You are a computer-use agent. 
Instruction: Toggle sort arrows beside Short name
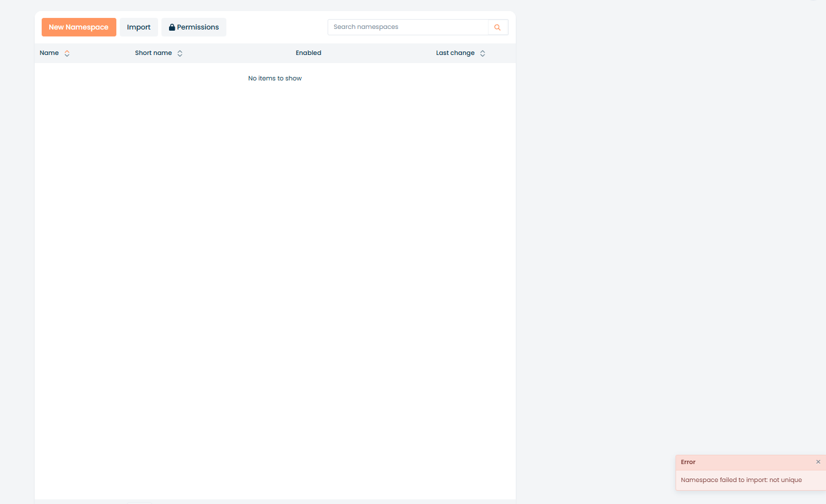coord(180,53)
